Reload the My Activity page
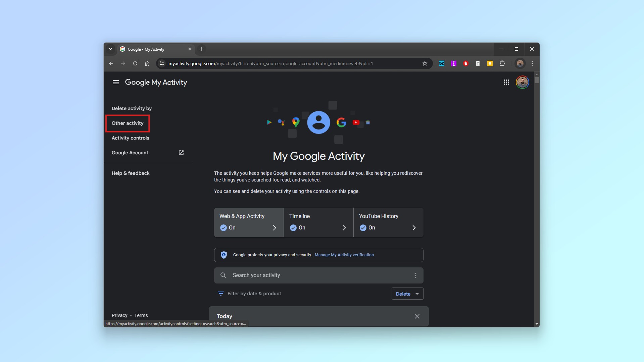The image size is (644, 362). [135, 63]
